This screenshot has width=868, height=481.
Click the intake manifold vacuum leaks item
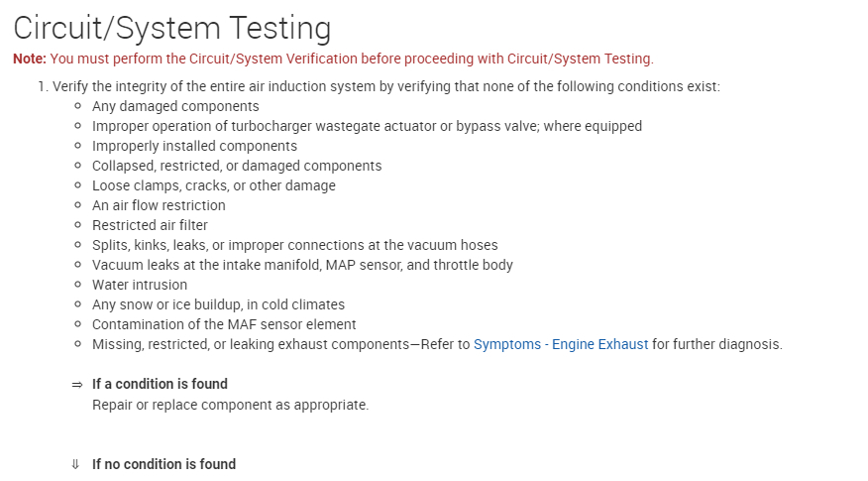click(x=302, y=265)
